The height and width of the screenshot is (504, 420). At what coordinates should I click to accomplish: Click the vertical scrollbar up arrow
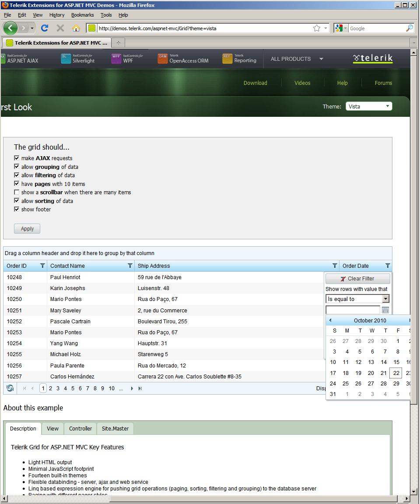pos(414,52)
